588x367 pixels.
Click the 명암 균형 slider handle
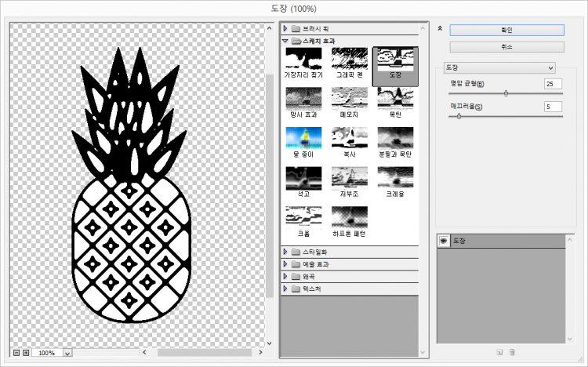click(506, 93)
